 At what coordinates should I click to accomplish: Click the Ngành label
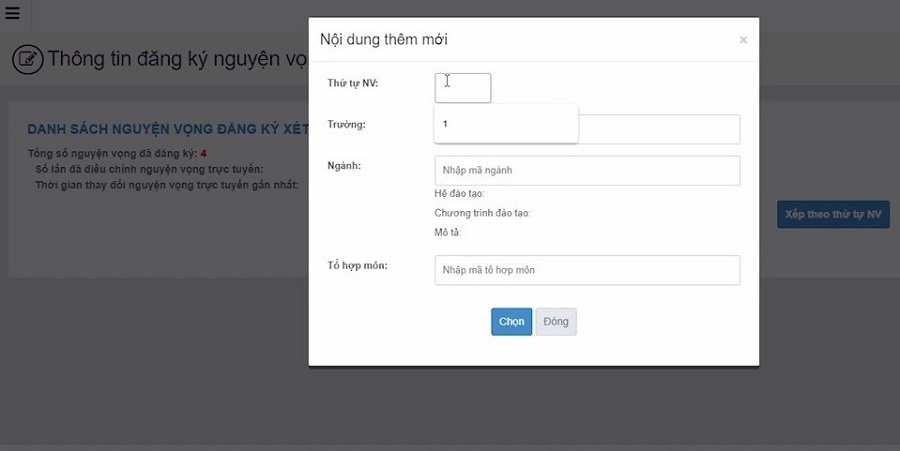tap(344, 165)
